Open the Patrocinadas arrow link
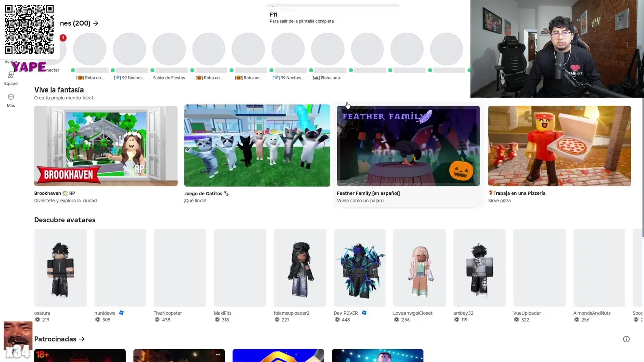 point(59,339)
